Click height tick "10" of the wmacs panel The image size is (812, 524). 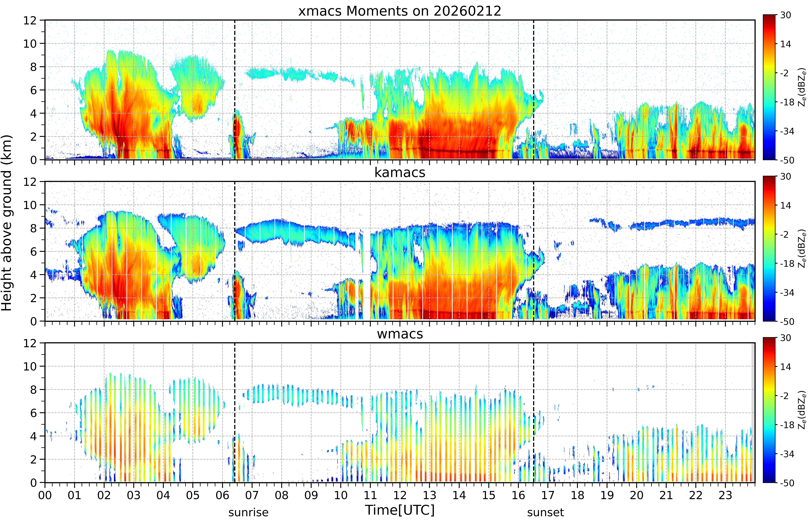coord(30,366)
